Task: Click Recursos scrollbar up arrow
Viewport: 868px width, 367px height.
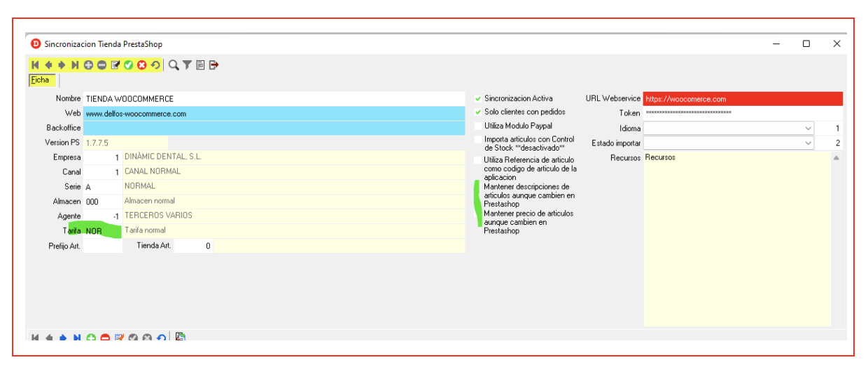Action: coord(836,158)
